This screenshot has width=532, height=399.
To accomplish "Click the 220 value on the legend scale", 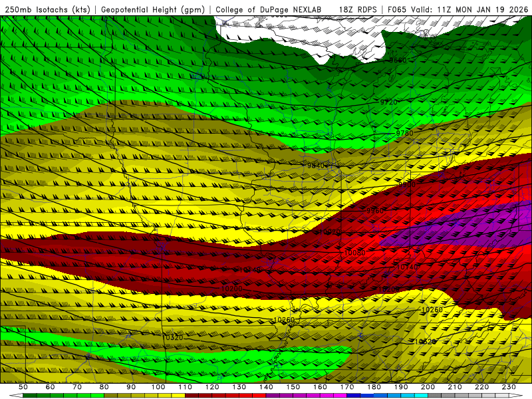I will tap(481, 387).
